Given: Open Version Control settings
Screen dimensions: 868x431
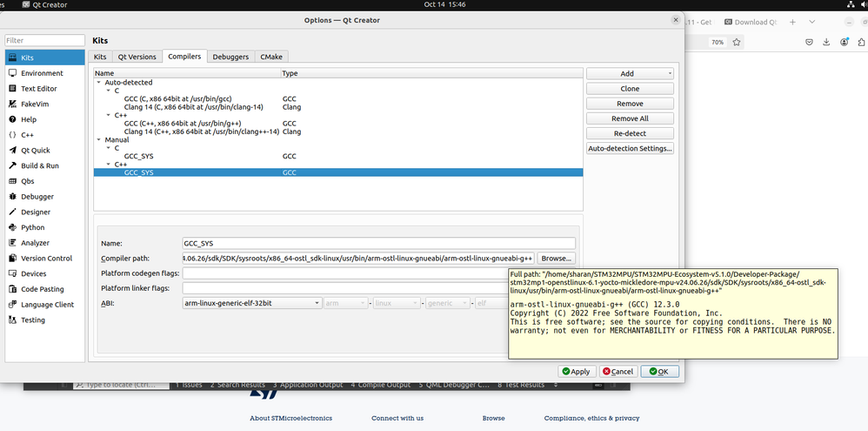Looking at the screenshot, I should 45,258.
